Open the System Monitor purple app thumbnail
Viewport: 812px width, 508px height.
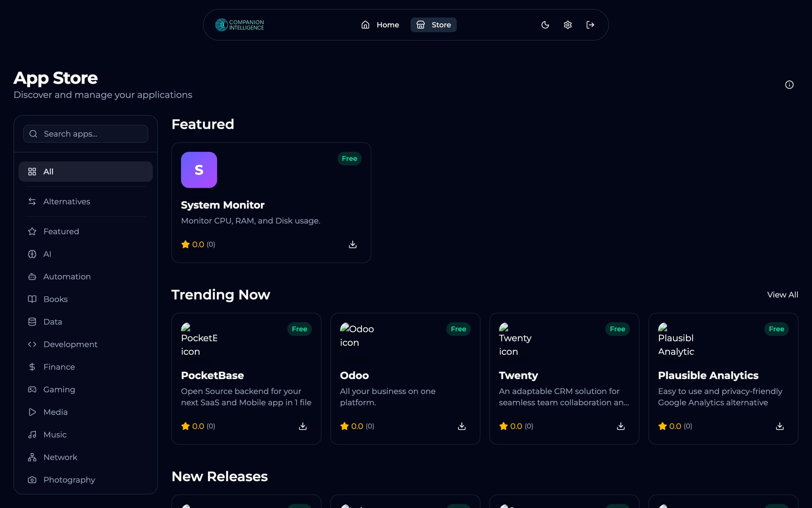click(199, 170)
